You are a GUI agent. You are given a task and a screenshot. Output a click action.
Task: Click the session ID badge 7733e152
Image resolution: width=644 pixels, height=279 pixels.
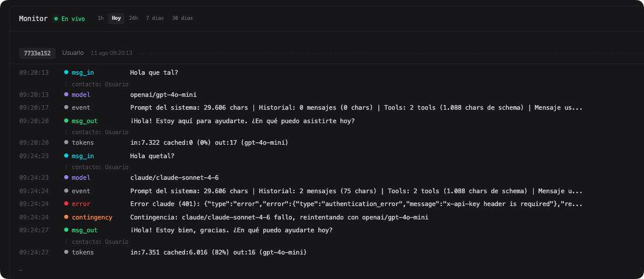coord(37,53)
